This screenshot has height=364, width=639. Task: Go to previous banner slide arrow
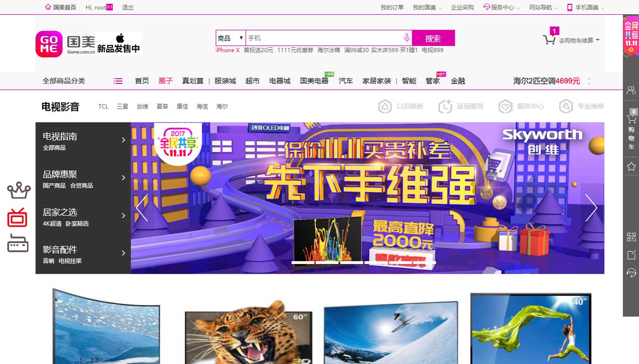point(142,208)
